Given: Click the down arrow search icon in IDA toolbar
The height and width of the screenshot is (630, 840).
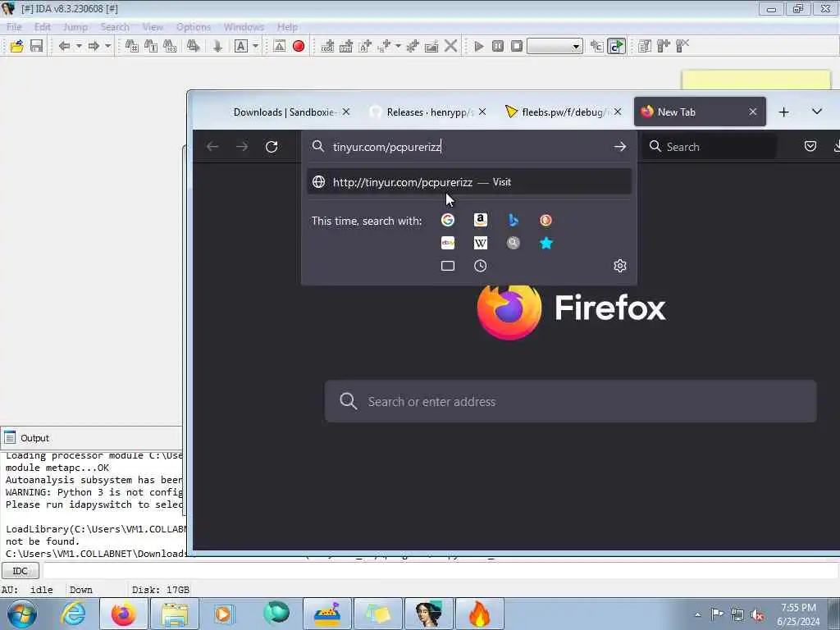Looking at the screenshot, I should pyautogui.click(x=217, y=46).
